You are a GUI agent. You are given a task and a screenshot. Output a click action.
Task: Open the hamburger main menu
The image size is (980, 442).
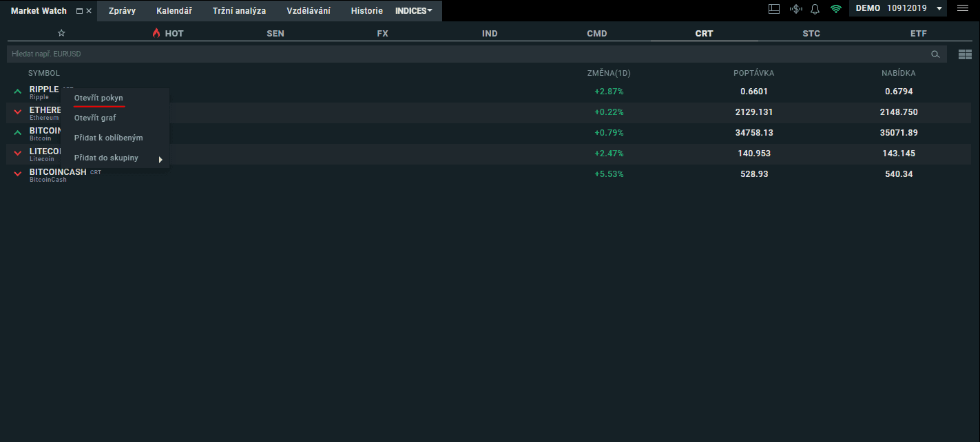pyautogui.click(x=963, y=8)
